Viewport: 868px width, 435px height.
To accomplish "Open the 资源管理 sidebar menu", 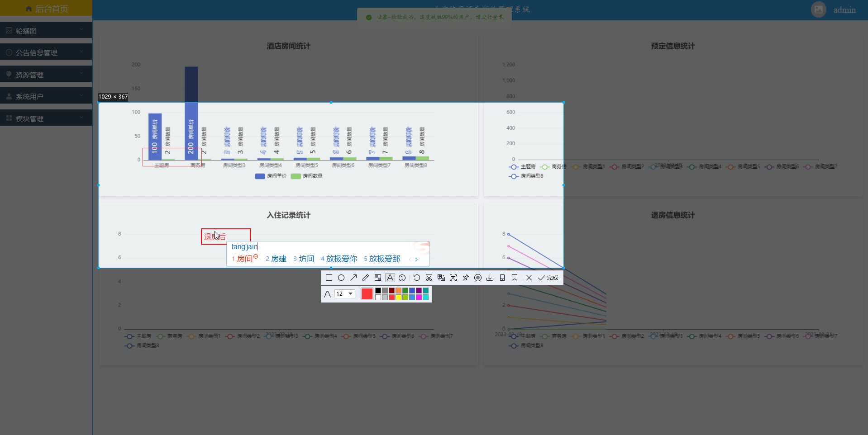I will coord(46,74).
